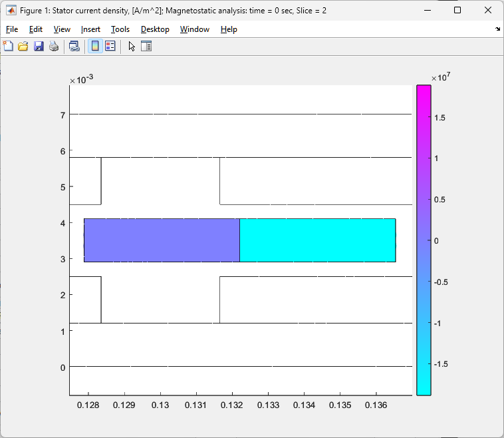The image size is (504, 438).
Task: Open the Tools menu
Action: [120, 29]
